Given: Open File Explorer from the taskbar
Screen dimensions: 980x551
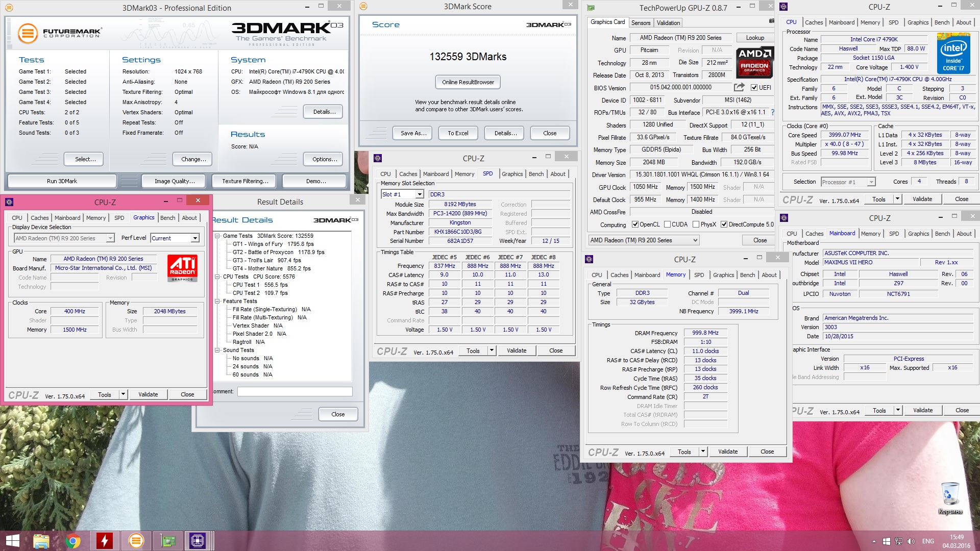Looking at the screenshot, I should (41, 541).
